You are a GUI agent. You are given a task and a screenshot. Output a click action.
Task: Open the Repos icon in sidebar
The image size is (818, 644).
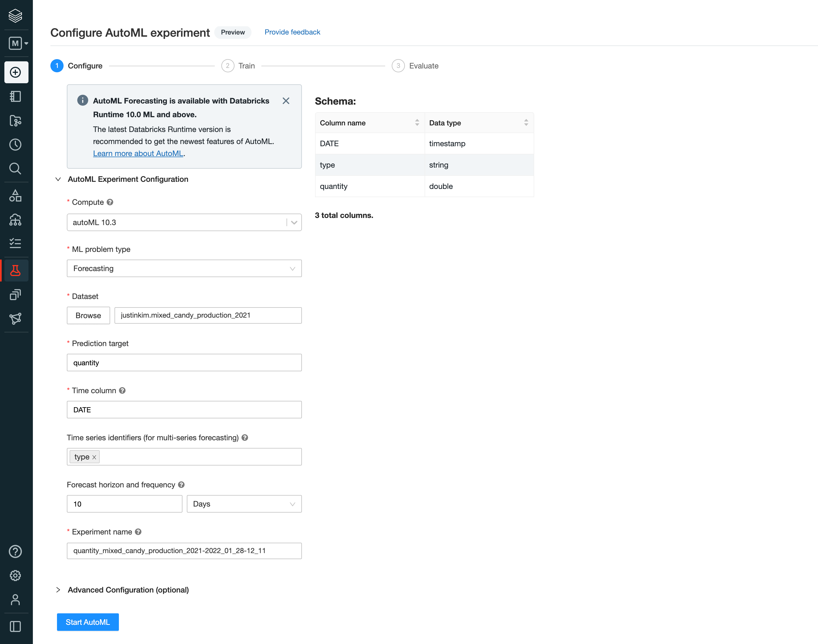click(x=15, y=121)
